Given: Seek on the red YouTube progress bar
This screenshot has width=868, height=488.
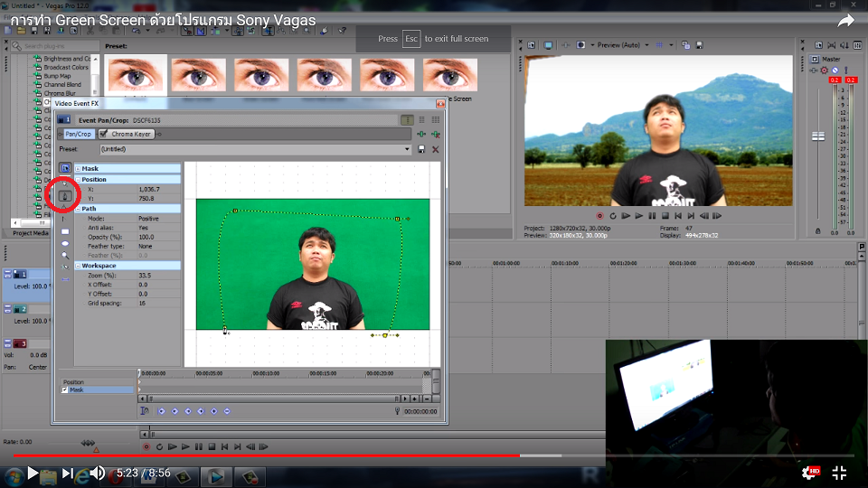Looking at the screenshot, I should tap(266, 455).
